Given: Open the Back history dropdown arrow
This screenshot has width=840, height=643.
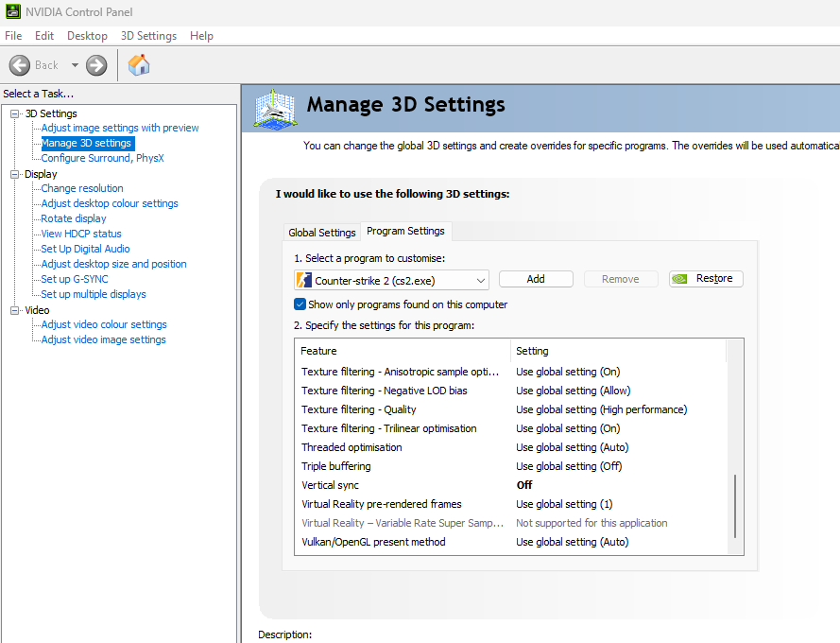Looking at the screenshot, I should 75,65.
